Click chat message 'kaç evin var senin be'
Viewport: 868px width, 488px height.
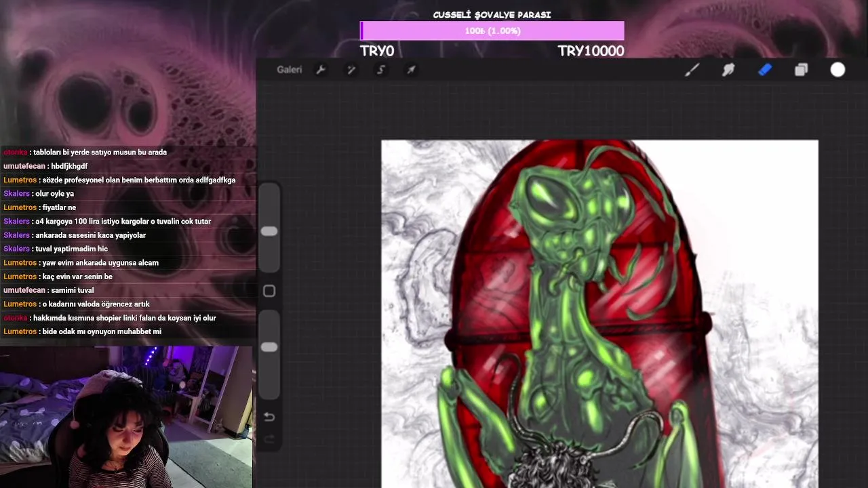58,277
